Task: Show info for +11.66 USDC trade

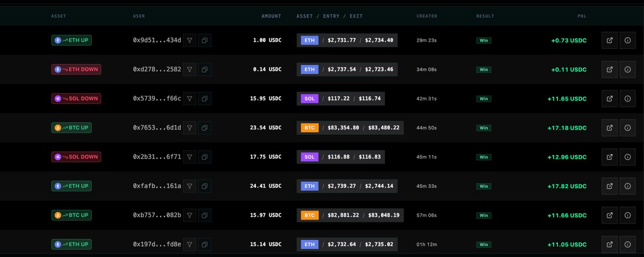Action: coord(627,215)
